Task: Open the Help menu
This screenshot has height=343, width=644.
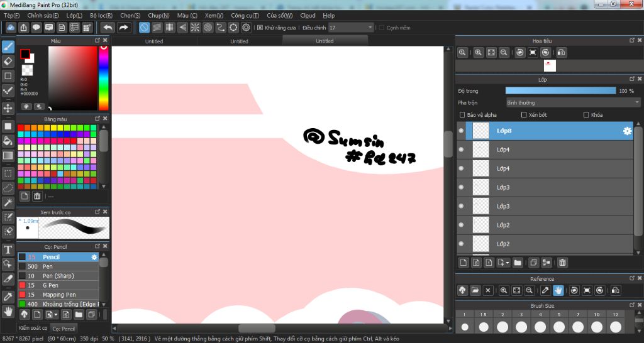Action: tap(328, 16)
